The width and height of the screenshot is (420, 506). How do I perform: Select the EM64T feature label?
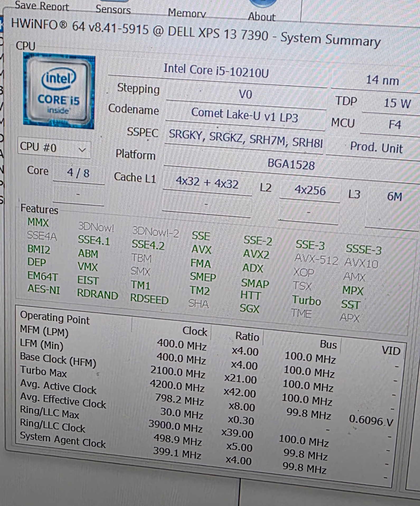[43, 276]
